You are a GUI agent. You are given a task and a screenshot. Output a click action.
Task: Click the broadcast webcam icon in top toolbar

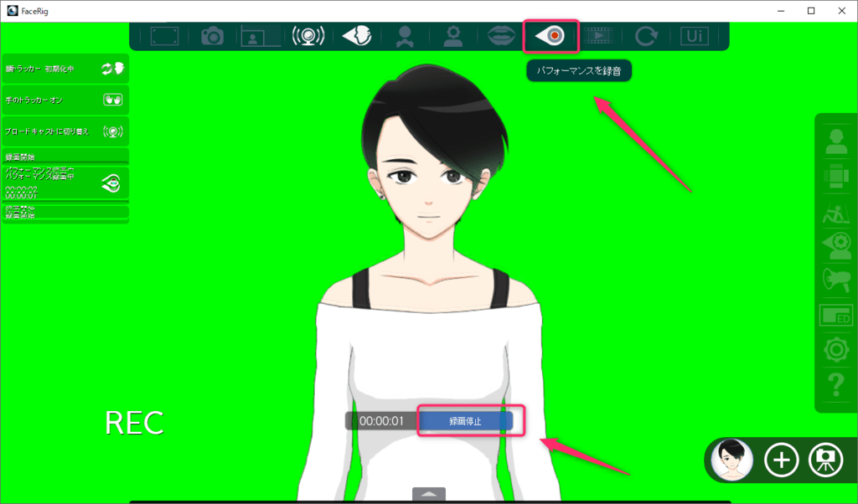(x=308, y=36)
